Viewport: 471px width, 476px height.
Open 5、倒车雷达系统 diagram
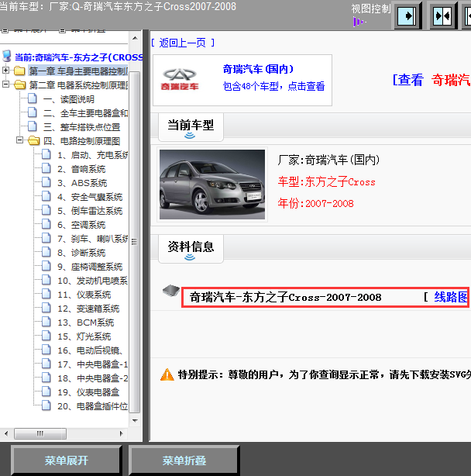(x=90, y=211)
